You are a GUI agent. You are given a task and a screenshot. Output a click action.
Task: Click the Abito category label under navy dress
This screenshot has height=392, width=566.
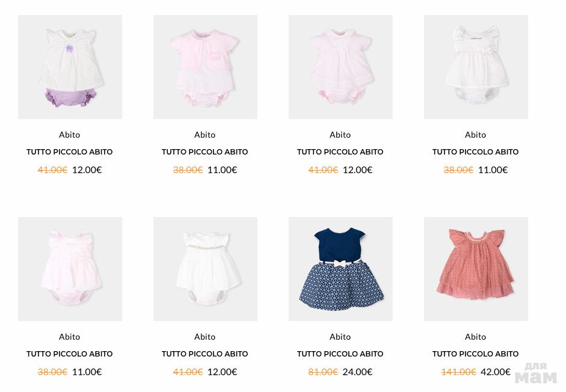[x=340, y=336]
